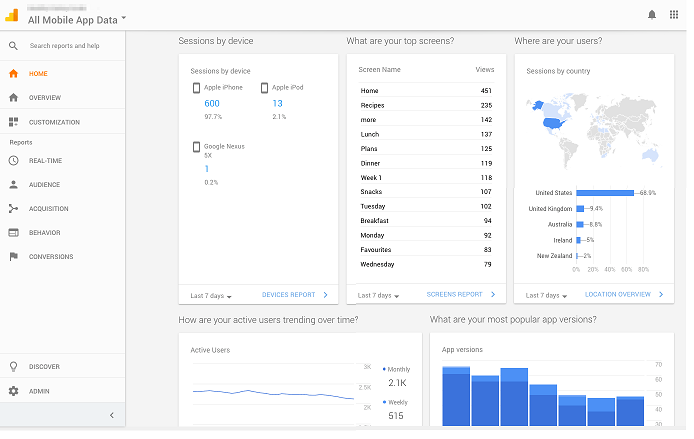Click the Conversions flag icon
This screenshot has width=694, height=439.
point(13,257)
